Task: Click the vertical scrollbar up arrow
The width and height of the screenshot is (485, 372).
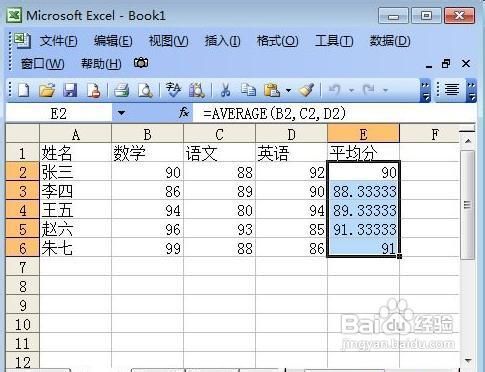Action: point(468,141)
